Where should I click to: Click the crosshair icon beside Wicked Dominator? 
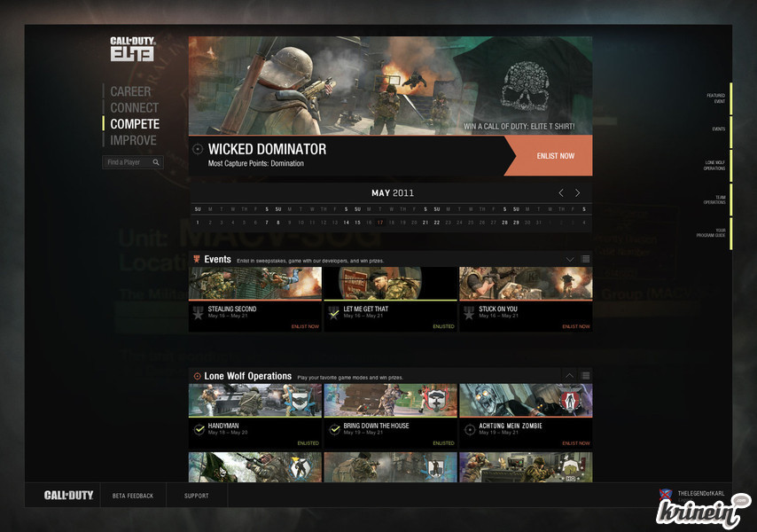coord(198,150)
